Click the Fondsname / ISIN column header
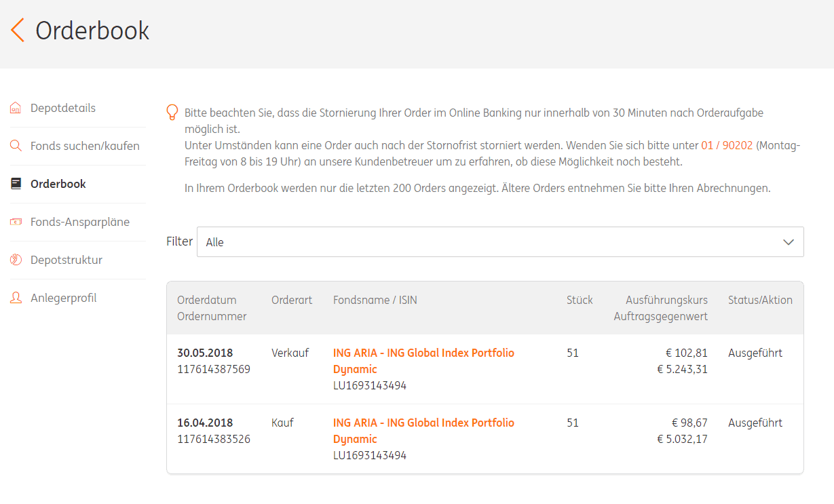The width and height of the screenshot is (834, 504). pos(375,300)
